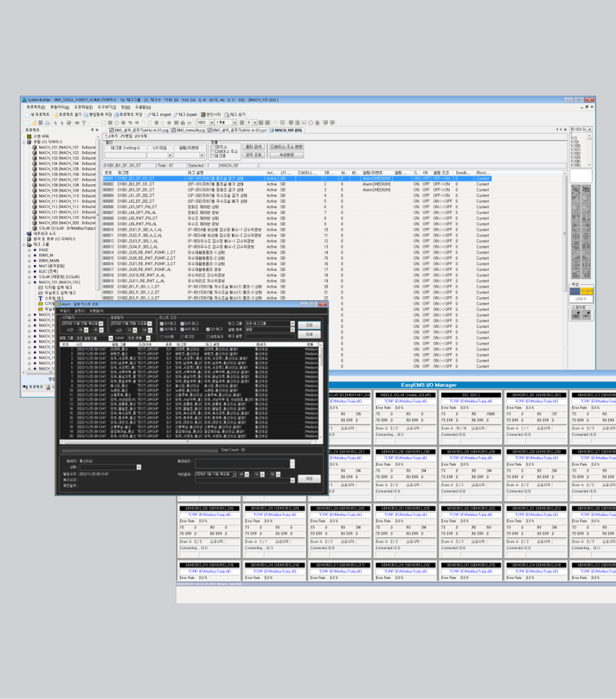Toggle A/O 태그 checkbox in Alarm window

182,329
